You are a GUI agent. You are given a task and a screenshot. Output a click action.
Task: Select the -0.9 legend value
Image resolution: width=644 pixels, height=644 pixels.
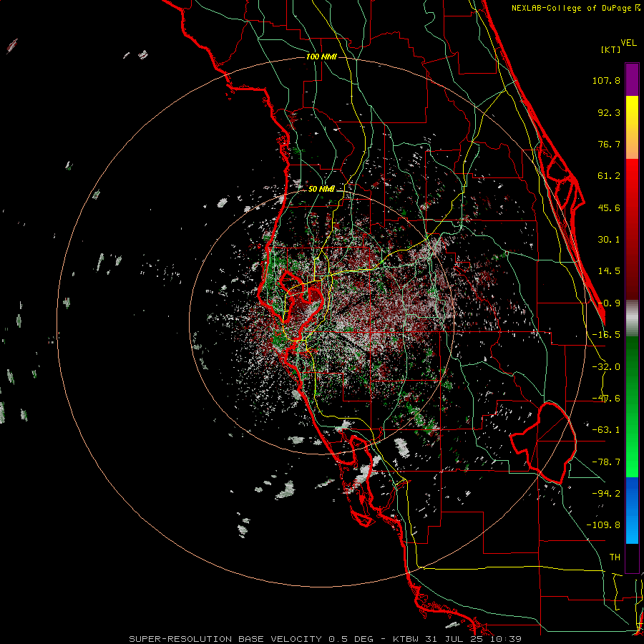click(609, 303)
